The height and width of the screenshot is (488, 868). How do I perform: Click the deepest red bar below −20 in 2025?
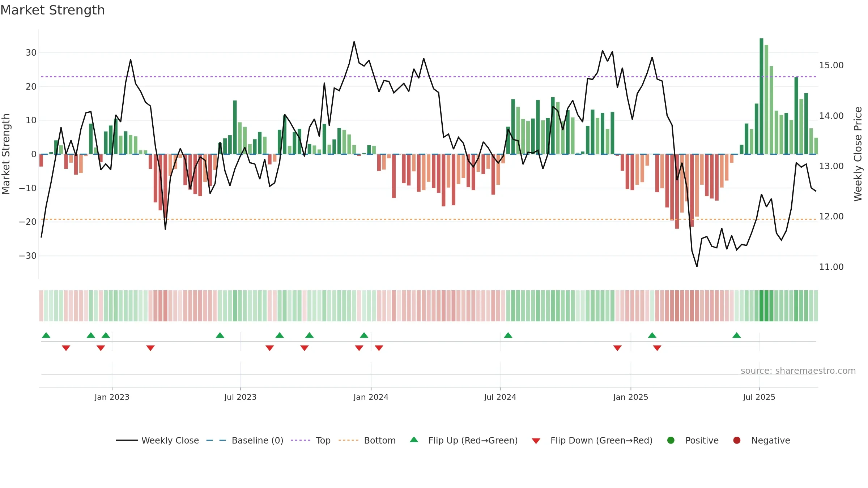677,192
